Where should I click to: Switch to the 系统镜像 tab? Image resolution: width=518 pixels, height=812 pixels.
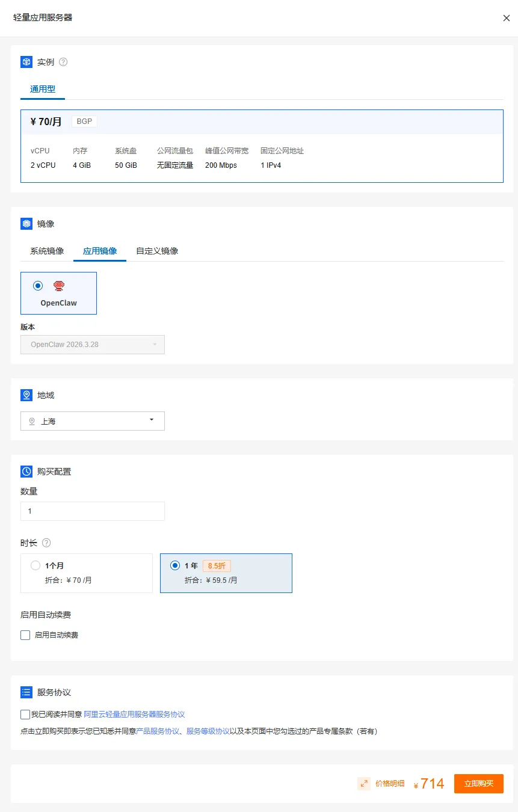coord(47,251)
